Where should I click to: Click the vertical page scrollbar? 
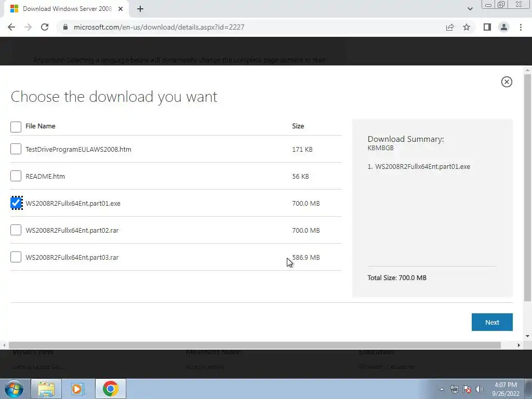coord(527,187)
